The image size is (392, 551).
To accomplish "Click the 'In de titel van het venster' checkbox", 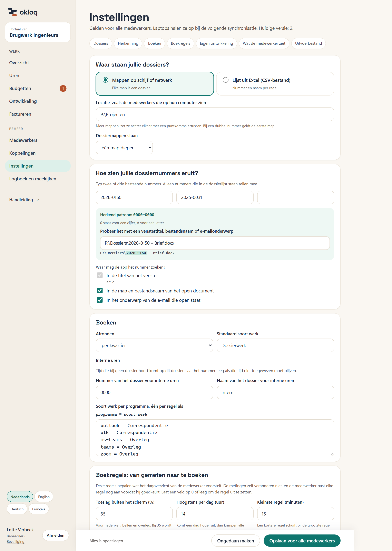I will tap(100, 275).
